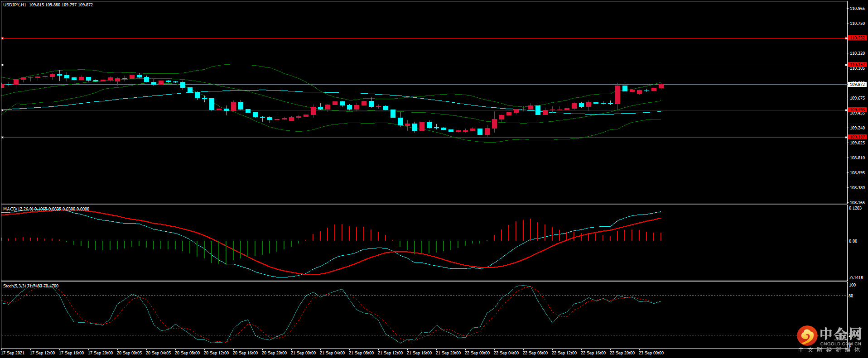Click the 21 Sep 00:00 time label
The width and height of the screenshot is (868, 358).
[303, 353]
